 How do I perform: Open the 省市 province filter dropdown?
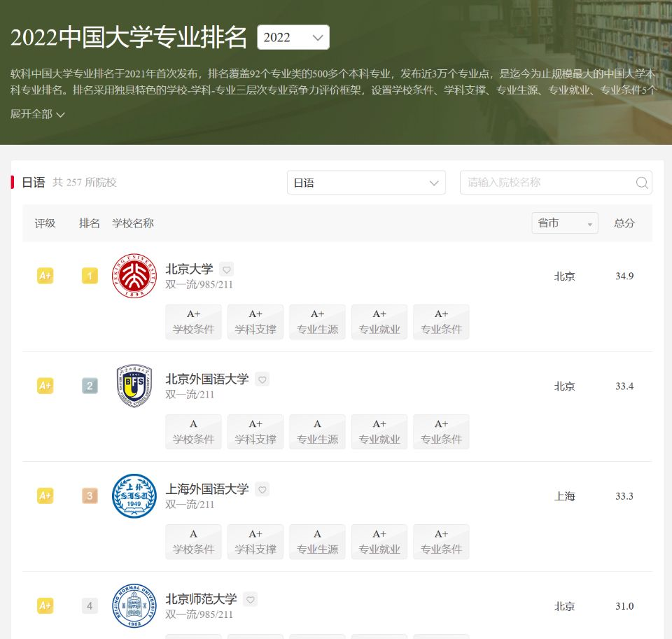(565, 223)
